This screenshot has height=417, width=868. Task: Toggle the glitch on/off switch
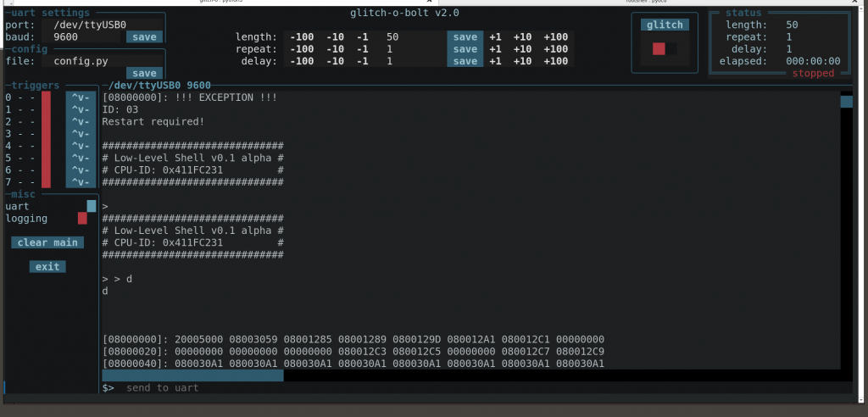[665, 50]
